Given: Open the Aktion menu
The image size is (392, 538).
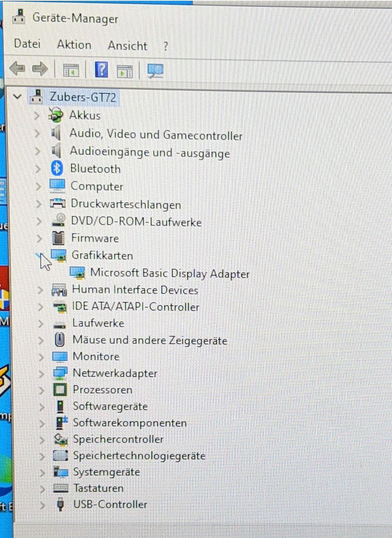Looking at the screenshot, I should [74, 45].
